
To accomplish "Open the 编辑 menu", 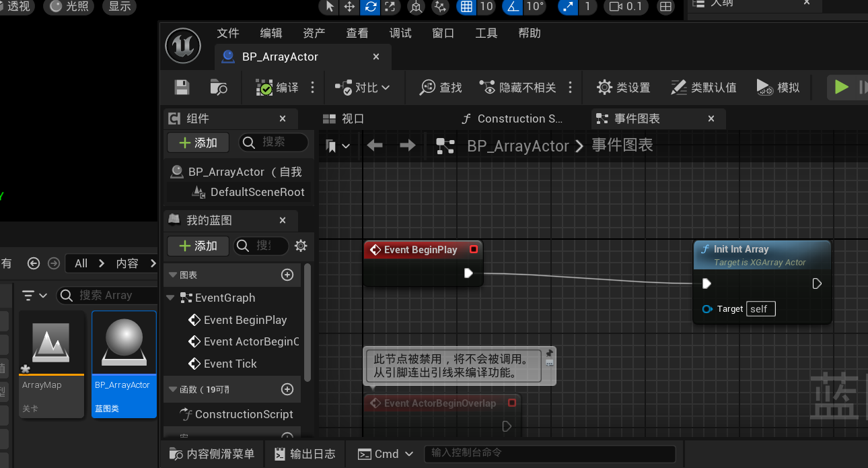I will click(x=271, y=33).
